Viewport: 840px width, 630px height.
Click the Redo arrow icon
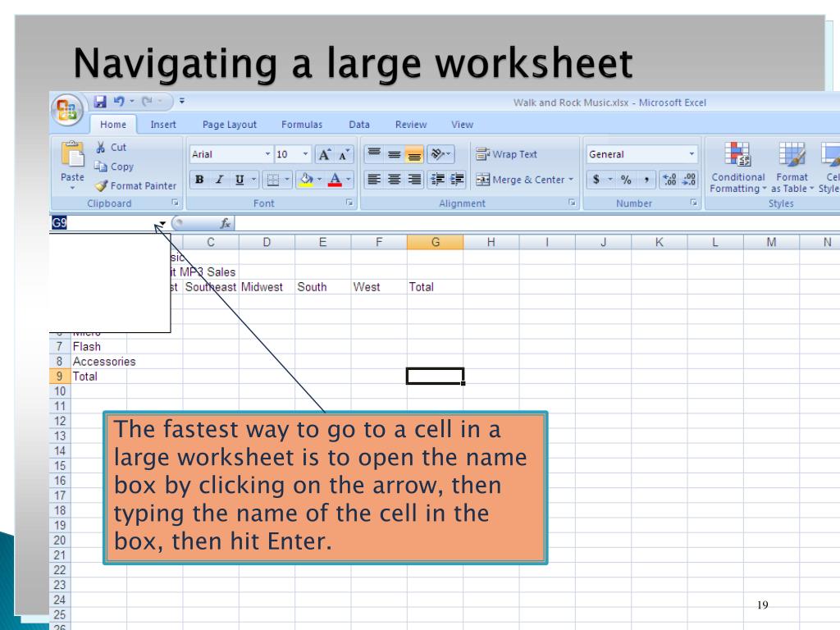pyautogui.click(x=147, y=101)
